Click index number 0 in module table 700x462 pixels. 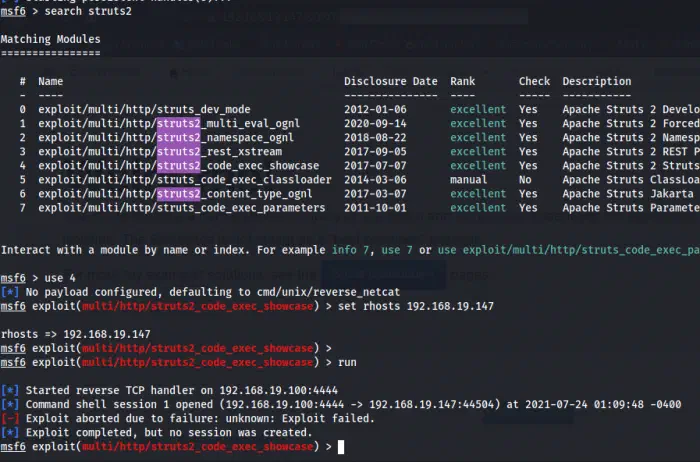[x=22, y=109]
